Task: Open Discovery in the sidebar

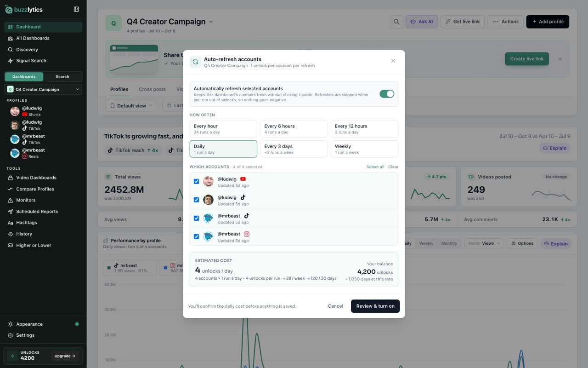Action: coord(43,49)
